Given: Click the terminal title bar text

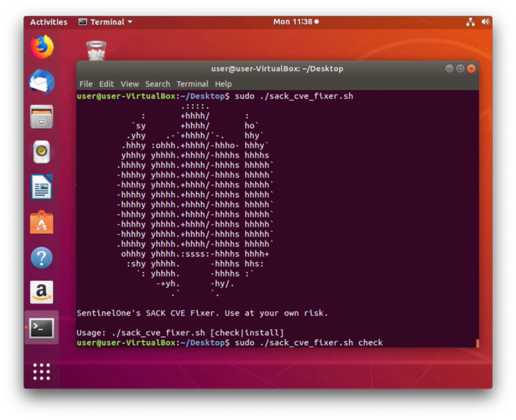Looking at the screenshot, I should point(277,69).
